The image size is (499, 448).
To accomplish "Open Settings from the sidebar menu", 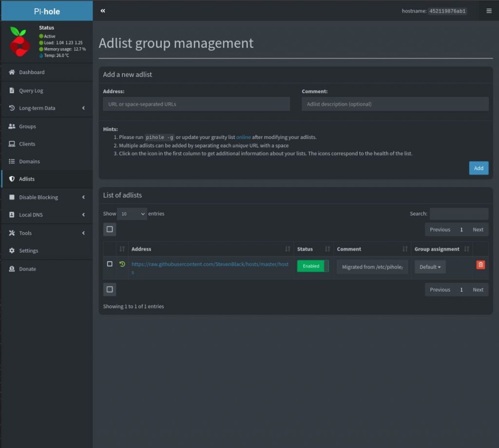I will (x=29, y=251).
